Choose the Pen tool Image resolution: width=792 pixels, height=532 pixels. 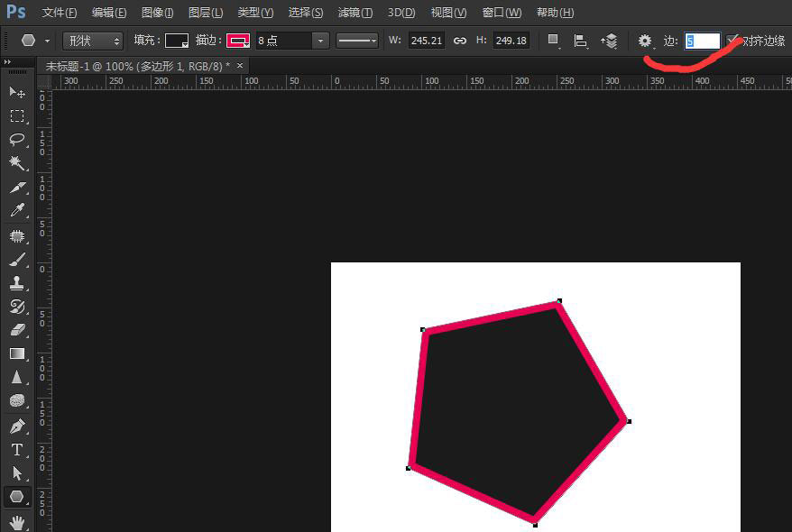[17, 426]
